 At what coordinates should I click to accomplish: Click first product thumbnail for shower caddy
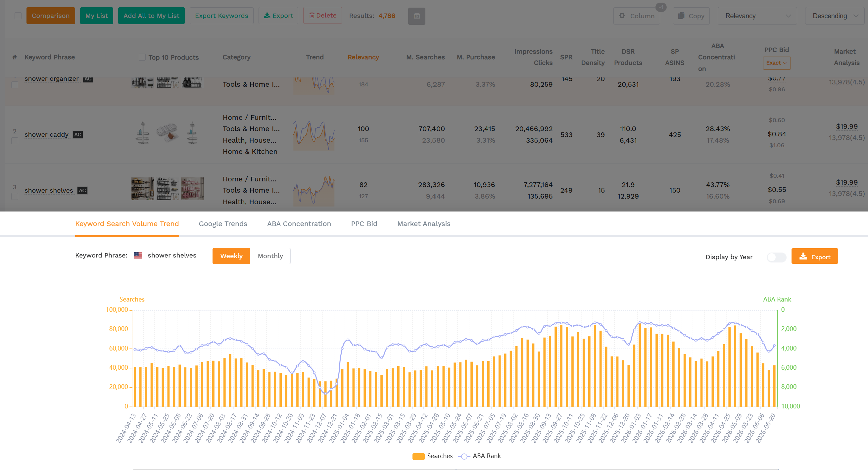(143, 133)
